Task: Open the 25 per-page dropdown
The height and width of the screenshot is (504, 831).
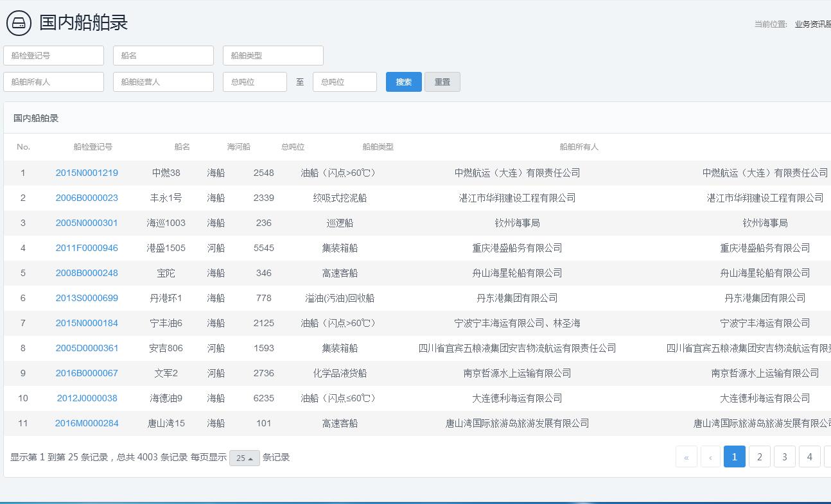Action: (x=244, y=458)
